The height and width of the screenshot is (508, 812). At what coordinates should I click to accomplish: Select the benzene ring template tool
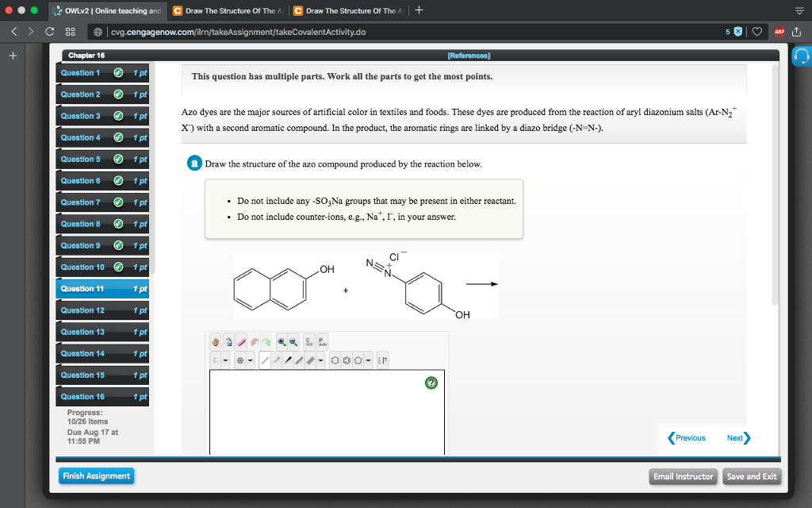[347, 361]
